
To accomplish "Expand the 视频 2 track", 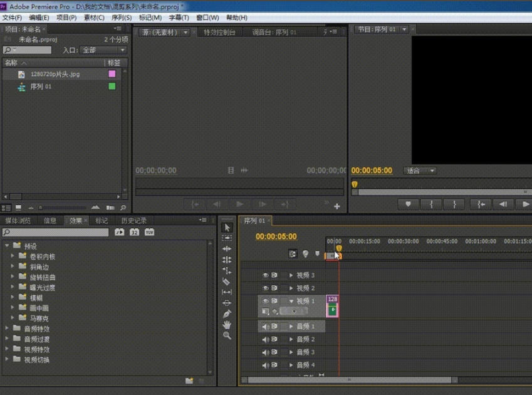I will (291, 288).
